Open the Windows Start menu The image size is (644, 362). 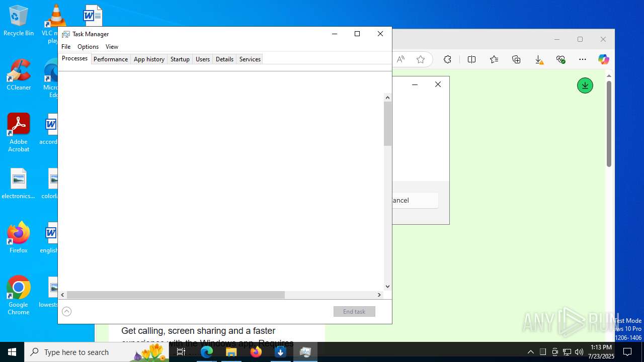coord(12,352)
